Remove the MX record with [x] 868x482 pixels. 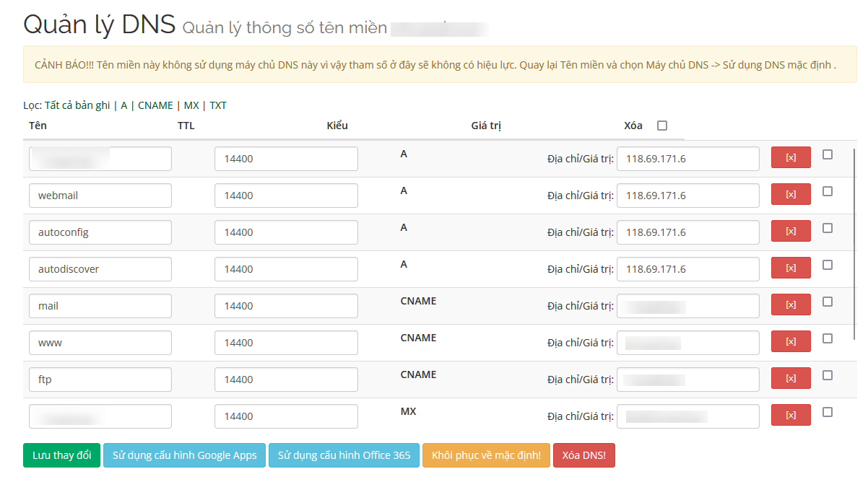[x=791, y=416]
